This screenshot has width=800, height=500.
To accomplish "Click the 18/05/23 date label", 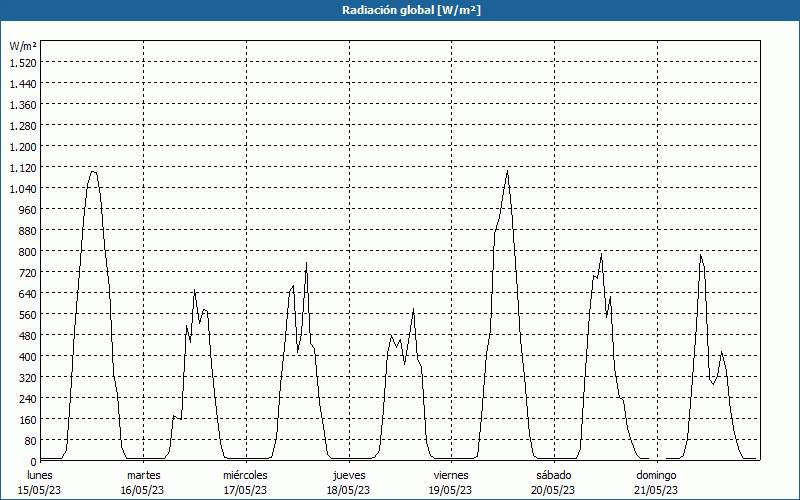I will pos(348,490).
